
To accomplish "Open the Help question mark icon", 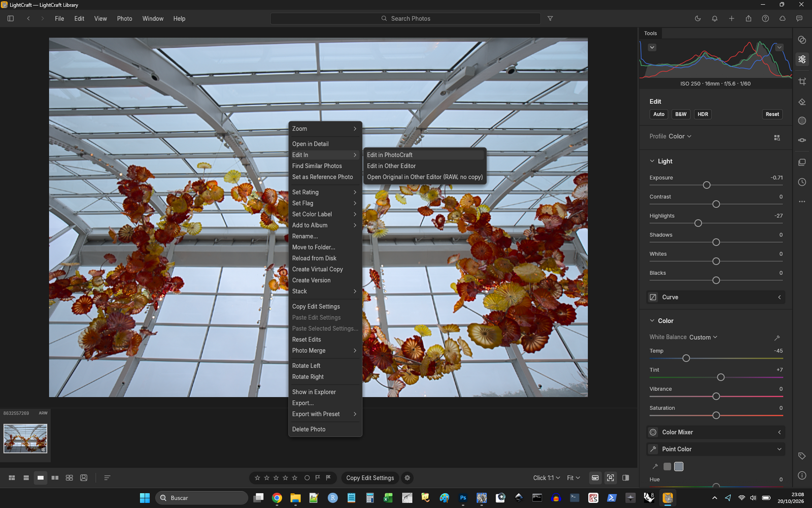I will pos(765,18).
